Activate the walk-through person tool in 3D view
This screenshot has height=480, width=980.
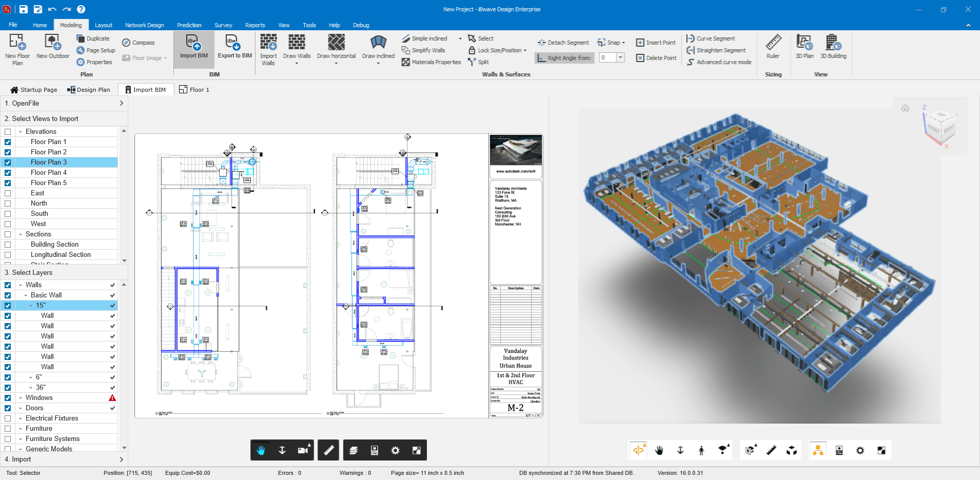tap(701, 450)
